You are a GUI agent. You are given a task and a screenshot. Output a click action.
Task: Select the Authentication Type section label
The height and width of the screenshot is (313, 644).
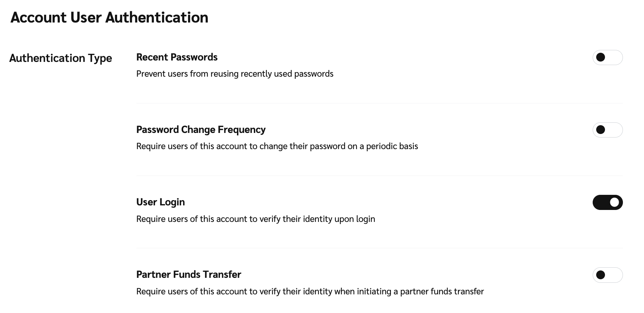pos(60,58)
